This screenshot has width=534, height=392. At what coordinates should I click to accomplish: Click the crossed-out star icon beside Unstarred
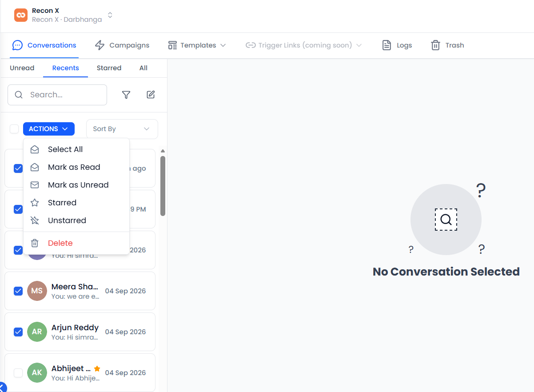[x=35, y=220]
